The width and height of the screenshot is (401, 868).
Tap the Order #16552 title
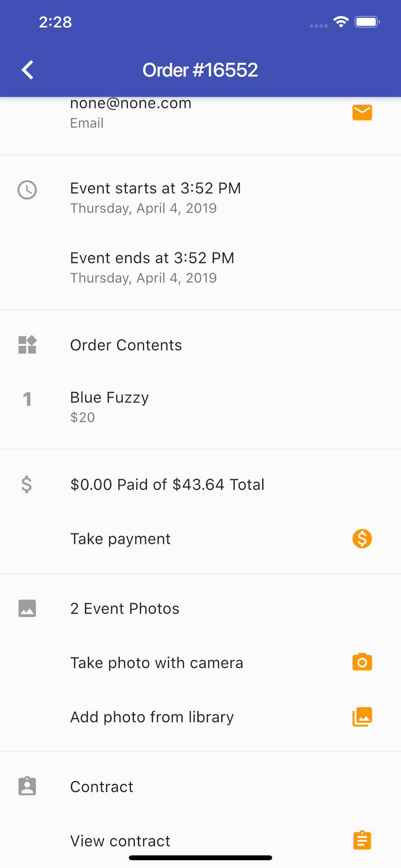tap(200, 70)
